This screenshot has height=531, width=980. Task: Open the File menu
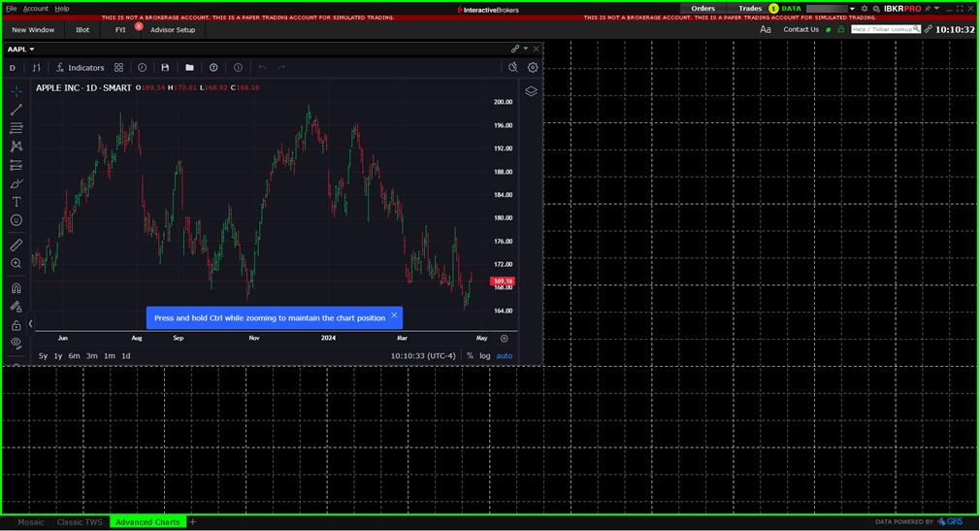click(12, 9)
